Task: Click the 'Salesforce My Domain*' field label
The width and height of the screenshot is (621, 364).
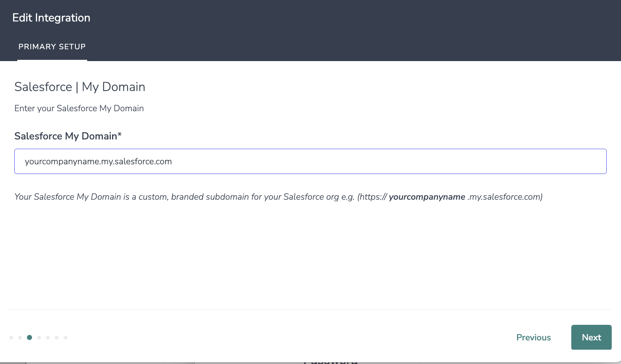Action: [66, 136]
